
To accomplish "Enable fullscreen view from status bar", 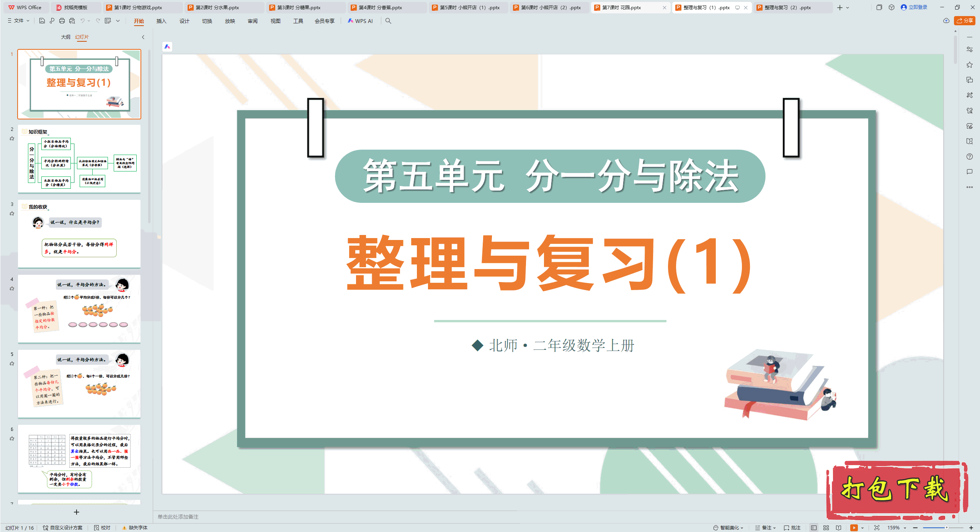I will point(876,527).
